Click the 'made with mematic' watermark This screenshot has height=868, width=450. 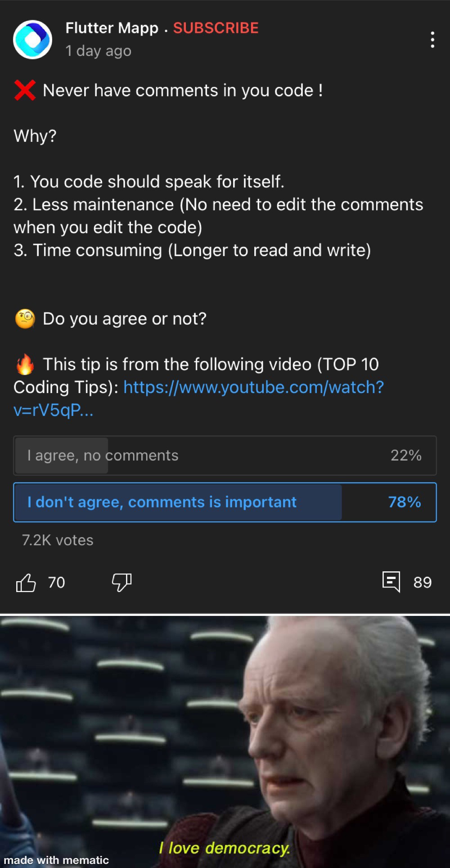56,860
